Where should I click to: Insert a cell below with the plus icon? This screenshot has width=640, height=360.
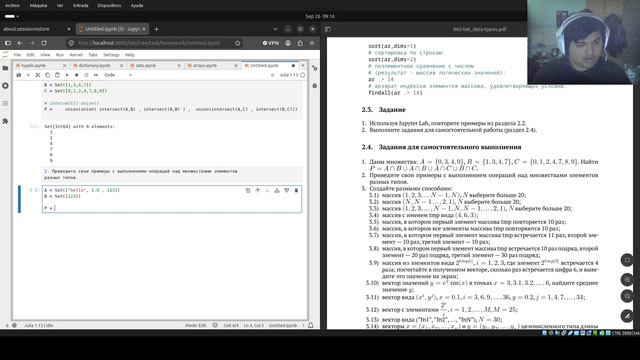tap(28, 75)
